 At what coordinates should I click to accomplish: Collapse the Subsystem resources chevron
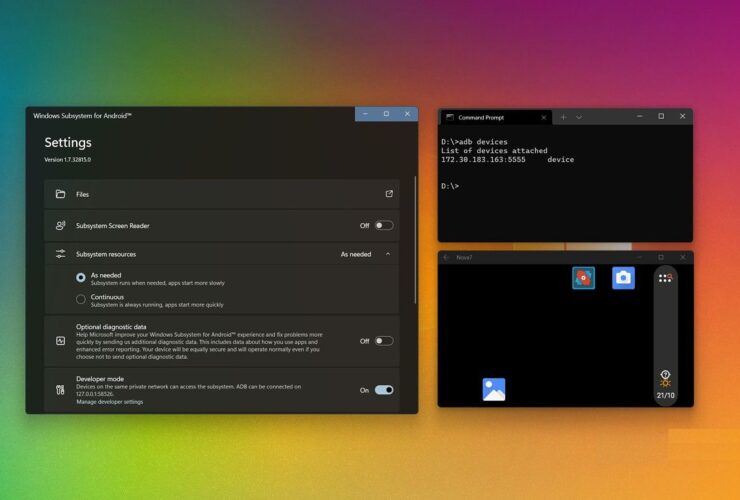388,254
